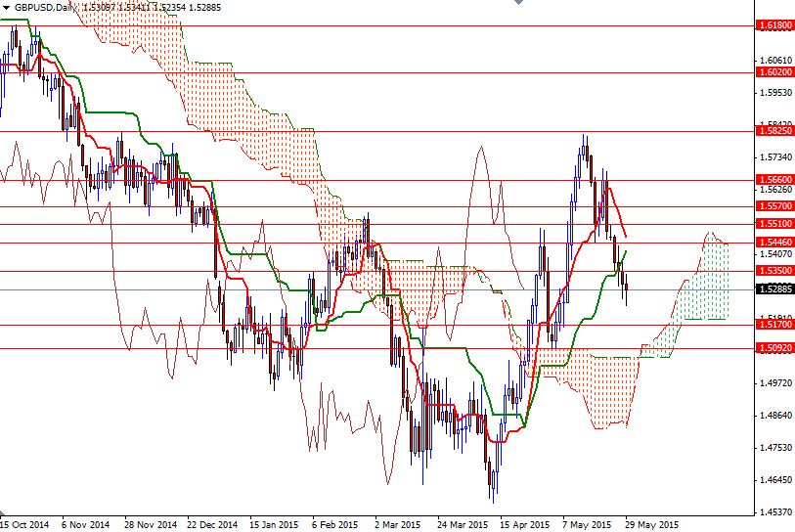Click the 1.60610 price scale value
The image size is (795, 532).
click(x=775, y=60)
